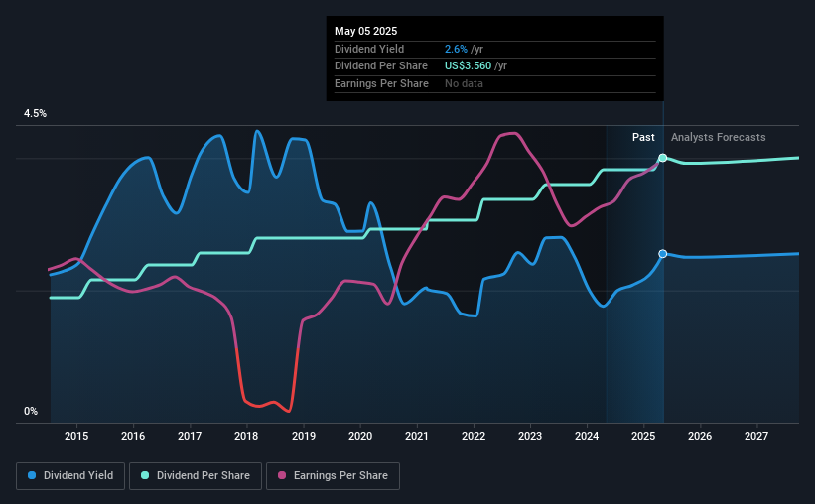Click the pink Earnings Per Share legend dot
The height and width of the screenshot is (504, 815).
click(x=282, y=475)
